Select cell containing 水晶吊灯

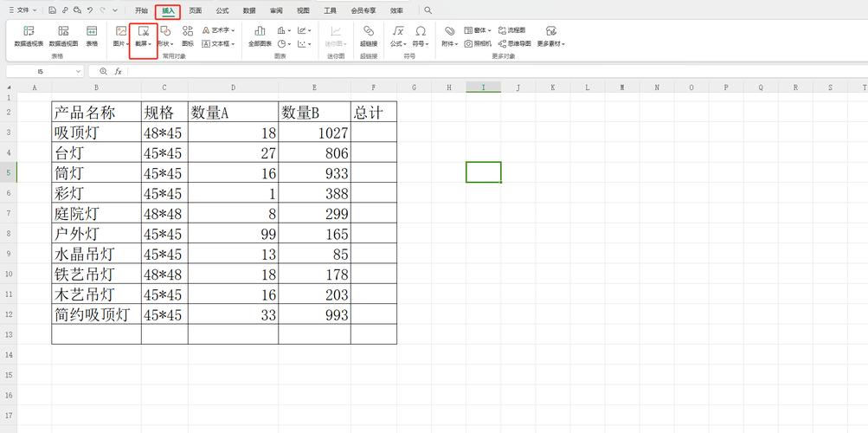(95, 254)
